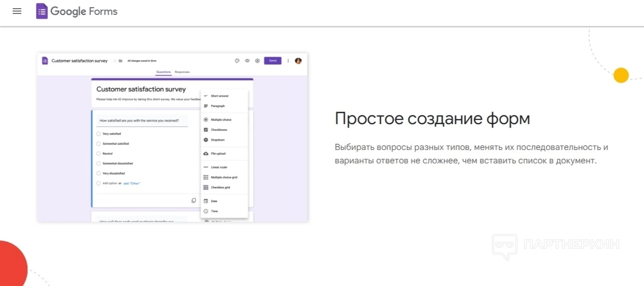Viewport: 644px width, 286px height.
Task: Click the Google Forms wordmark text
Action: (84, 11)
